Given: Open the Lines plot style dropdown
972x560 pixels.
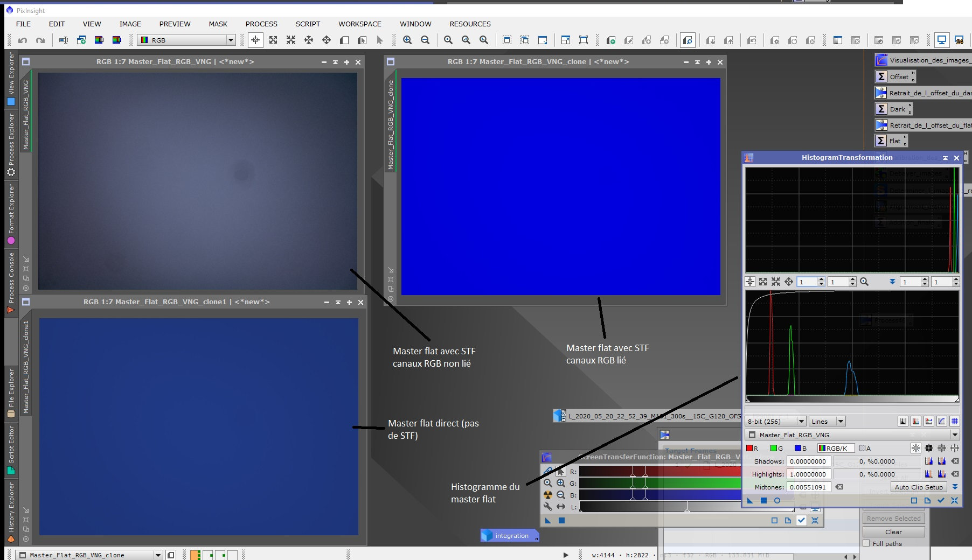Looking at the screenshot, I should point(827,421).
